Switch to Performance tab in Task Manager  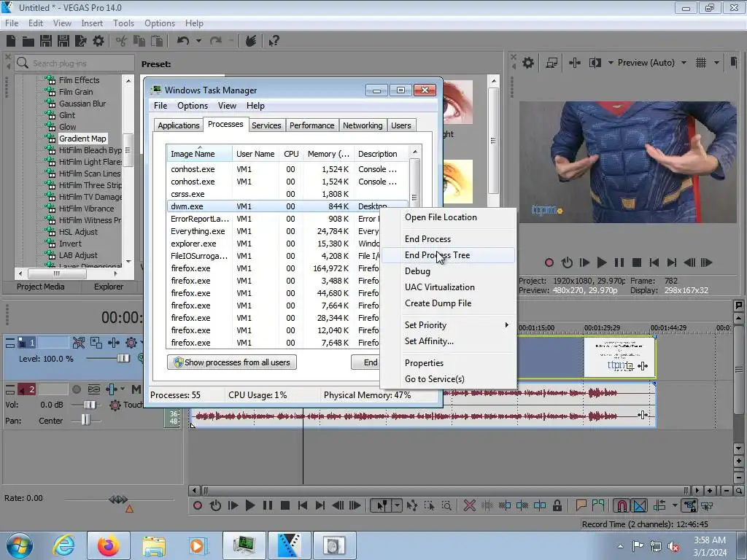[x=312, y=125]
